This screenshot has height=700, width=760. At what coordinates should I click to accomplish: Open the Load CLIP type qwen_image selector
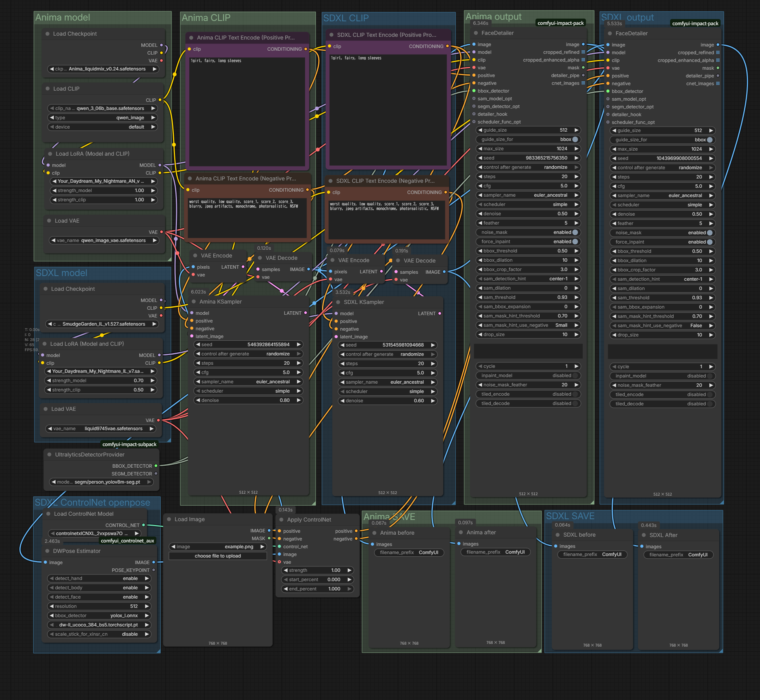point(103,118)
